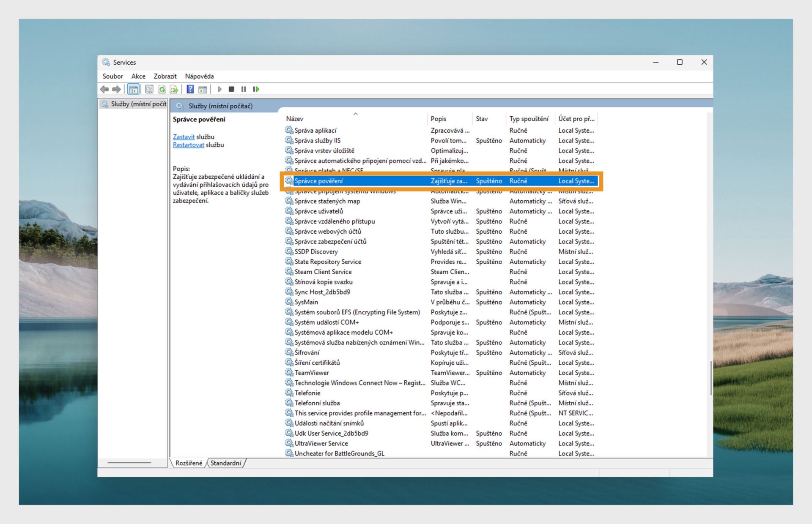This screenshot has width=812, height=524.
Task: Click the green Refresh icon
Action: tap(162, 89)
